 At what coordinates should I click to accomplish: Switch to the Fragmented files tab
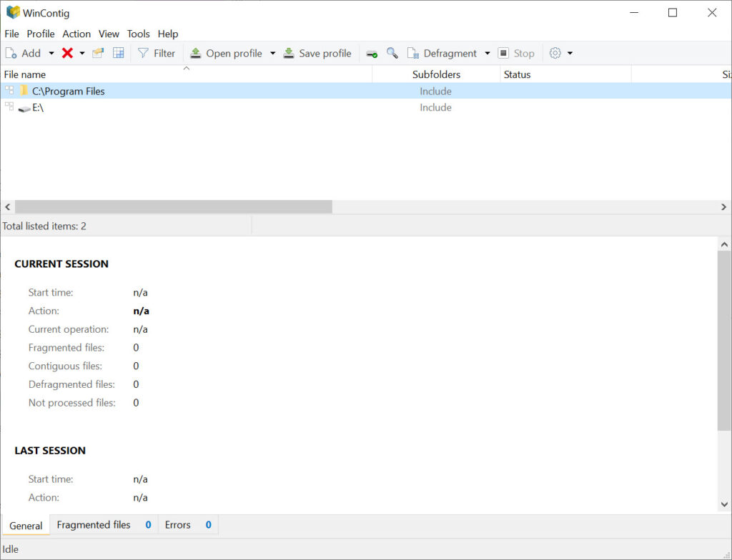[x=104, y=524]
